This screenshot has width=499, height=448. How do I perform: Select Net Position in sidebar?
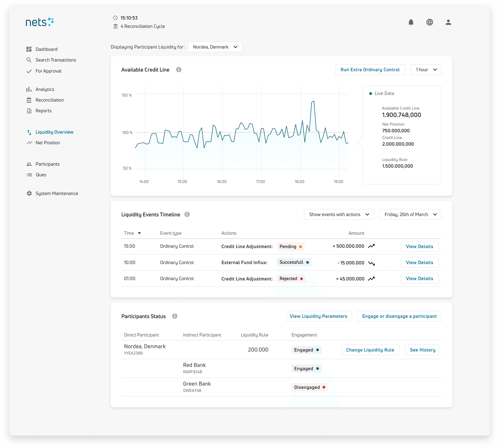[x=48, y=143]
